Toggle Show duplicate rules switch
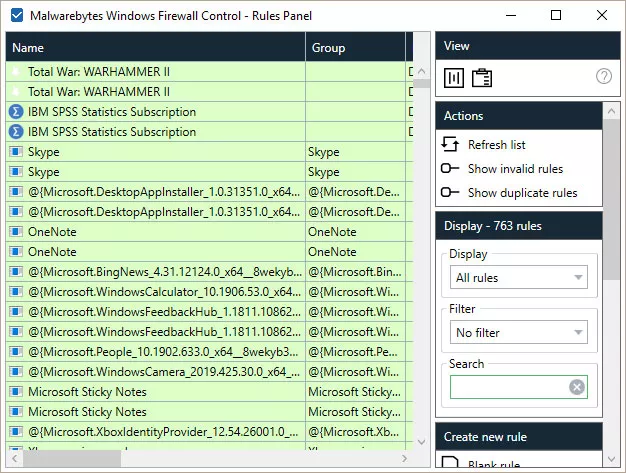Viewport: 626px width, 473px height. [x=450, y=192]
